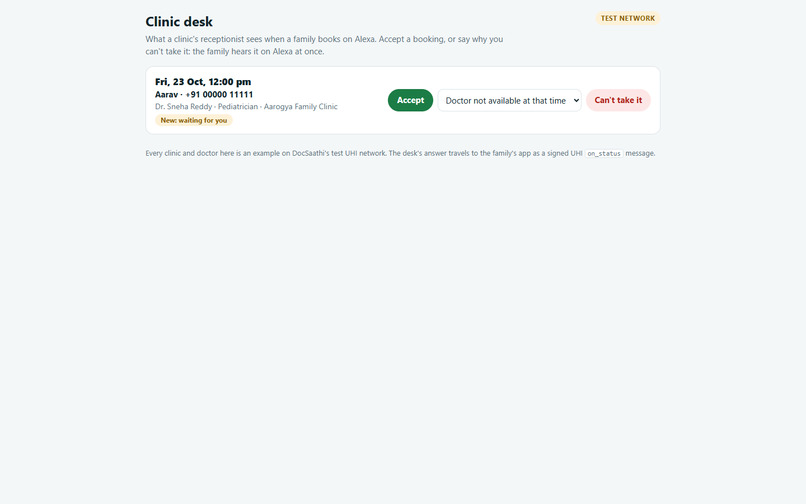The image size is (806, 504).
Task: Click the patient line 'Aarav · +91 00000 11111'
Action: click(204, 95)
